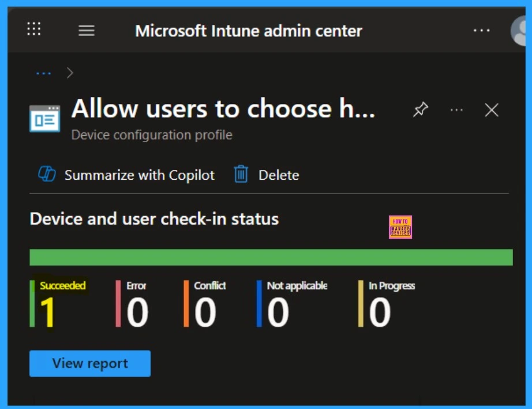Open the header more options ellipsis
Screen dimensions: 532x409
coord(481,31)
